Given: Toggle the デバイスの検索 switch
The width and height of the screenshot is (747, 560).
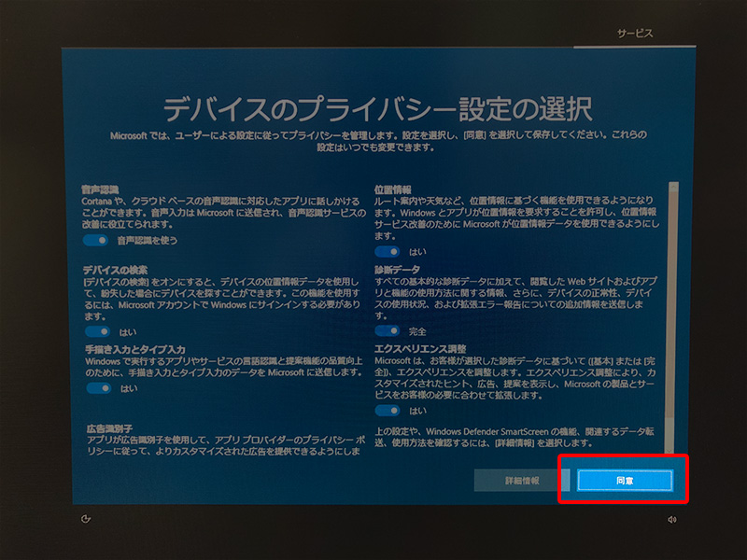Looking at the screenshot, I should click(96, 330).
